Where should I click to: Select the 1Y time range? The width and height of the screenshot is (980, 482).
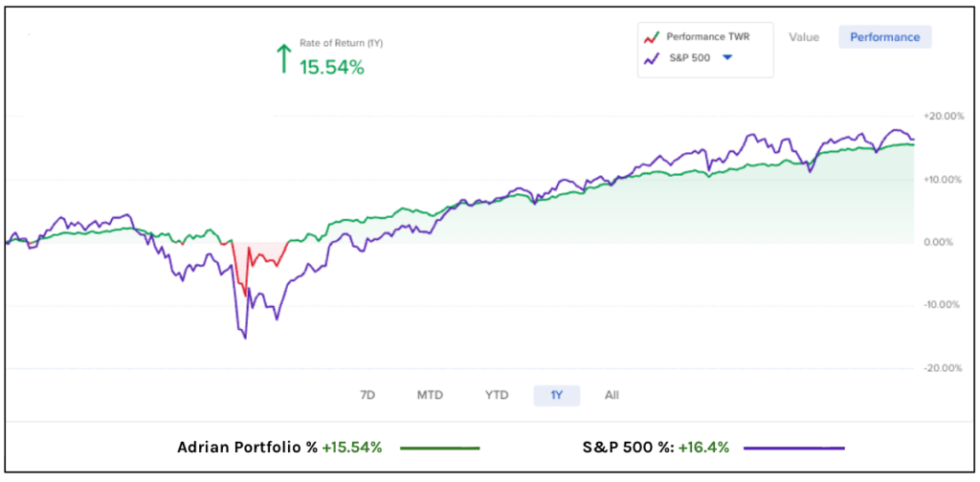pyautogui.click(x=556, y=395)
